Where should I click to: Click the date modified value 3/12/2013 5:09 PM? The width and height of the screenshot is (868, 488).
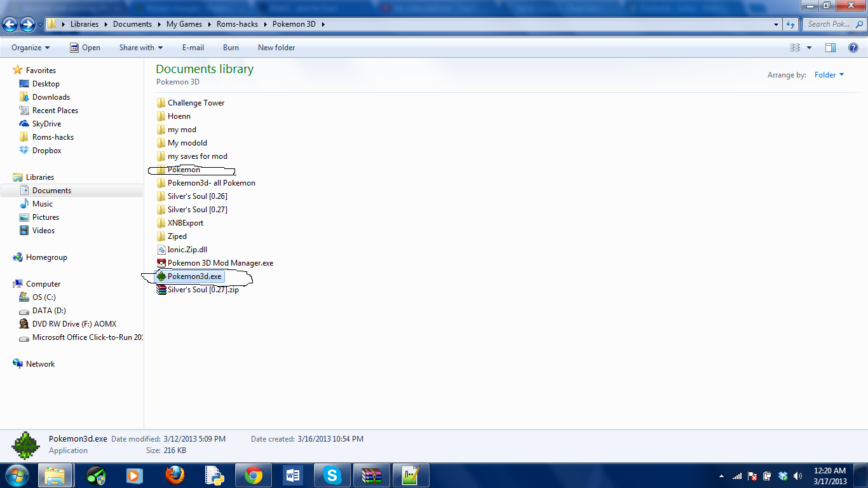194,439
